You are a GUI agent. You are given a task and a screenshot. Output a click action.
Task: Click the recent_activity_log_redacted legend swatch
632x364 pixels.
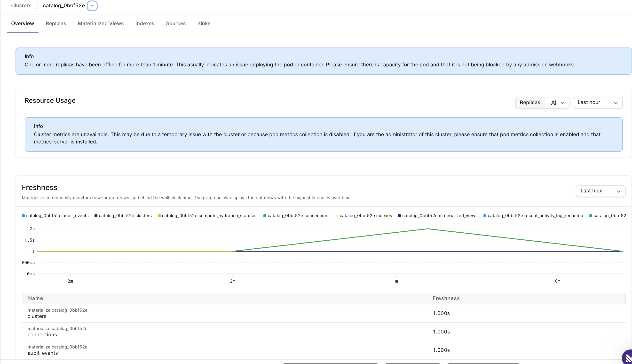485,216
